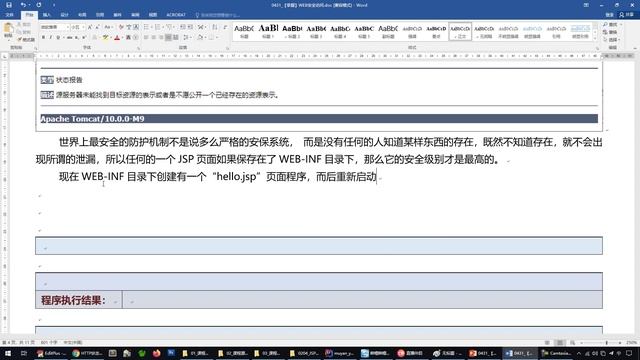Viewport: 640px width, 360px height.
Task: Switch to the Insert ribbon tab
Action: (47, 15)
